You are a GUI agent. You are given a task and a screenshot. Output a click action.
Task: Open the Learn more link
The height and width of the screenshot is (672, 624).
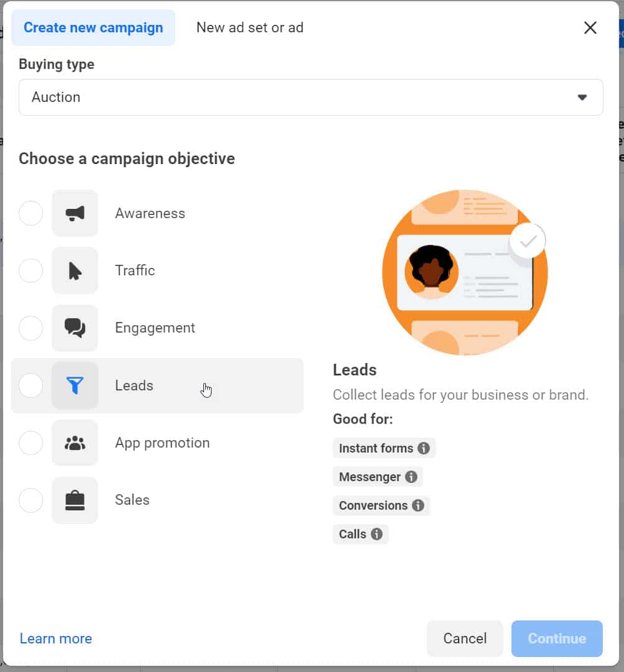55,638
